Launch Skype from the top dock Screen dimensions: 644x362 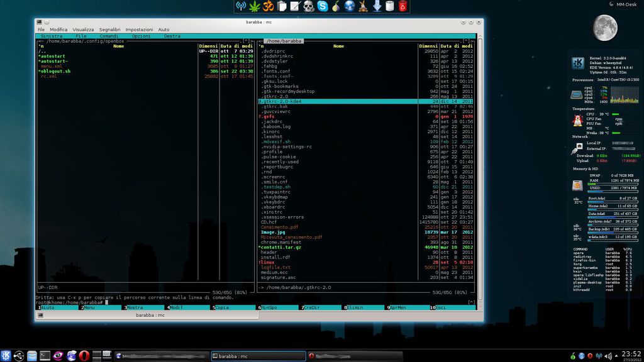(323, 6)
